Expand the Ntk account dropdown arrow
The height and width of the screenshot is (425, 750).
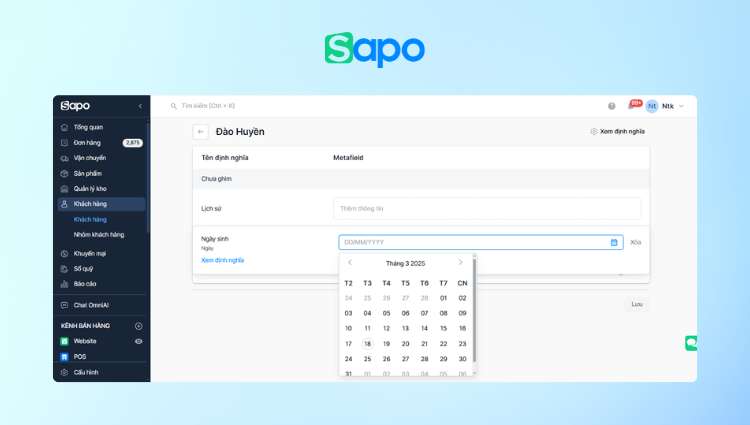(x=681, y=106)
